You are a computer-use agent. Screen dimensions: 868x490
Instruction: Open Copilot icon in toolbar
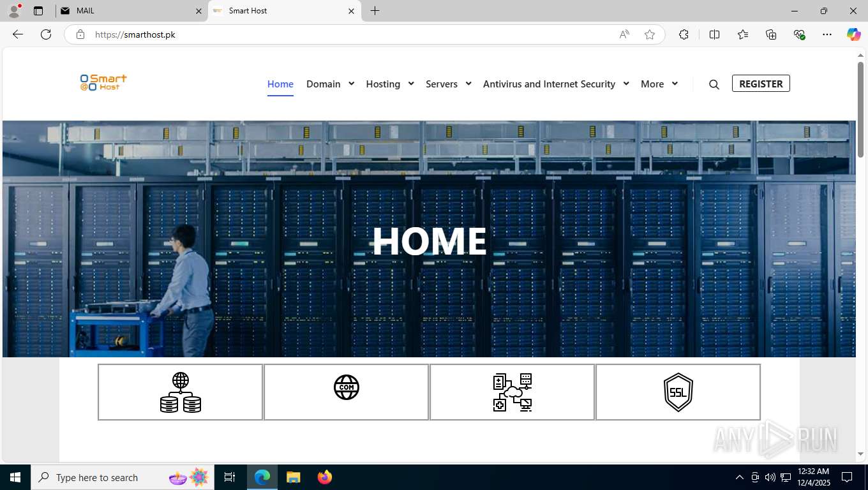[854, 34]
